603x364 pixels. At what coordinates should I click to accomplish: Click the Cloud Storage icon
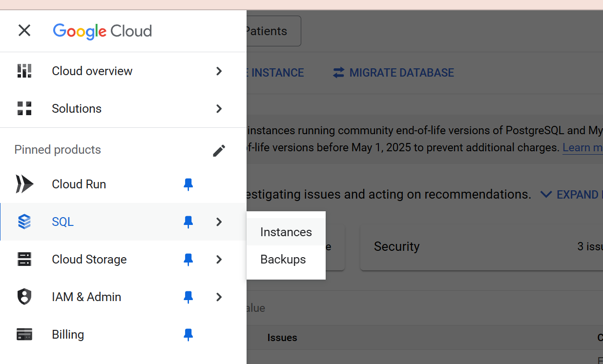tap(24, 259)
